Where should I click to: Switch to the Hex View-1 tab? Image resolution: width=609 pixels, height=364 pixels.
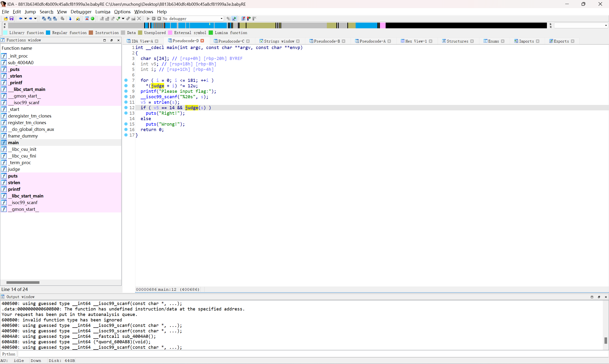[416, 41]
